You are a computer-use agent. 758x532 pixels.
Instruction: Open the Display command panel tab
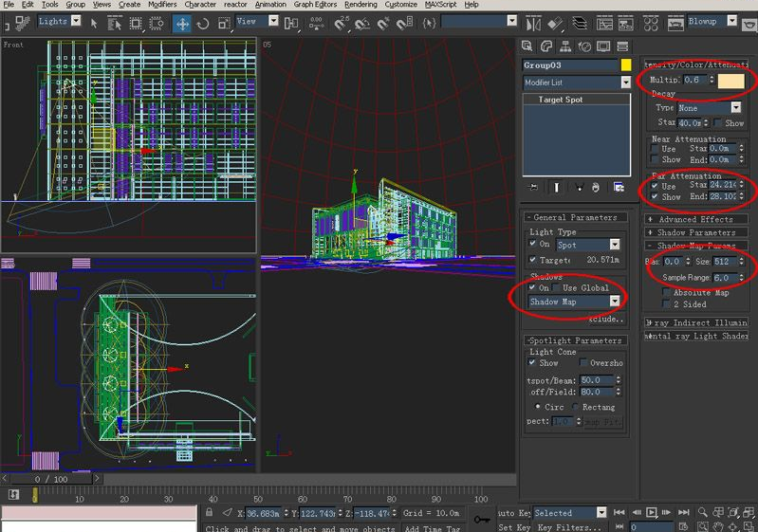tap(603, 46)
